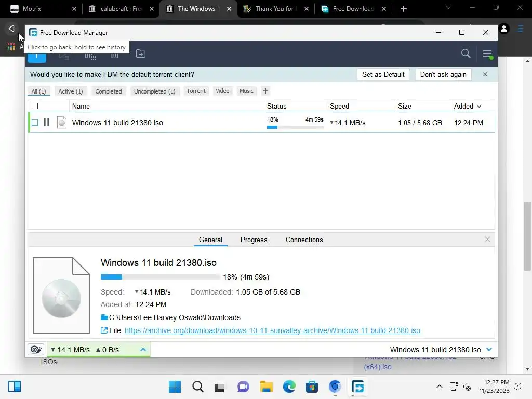
Task: Select the Music filter tab
Action: 246,91
